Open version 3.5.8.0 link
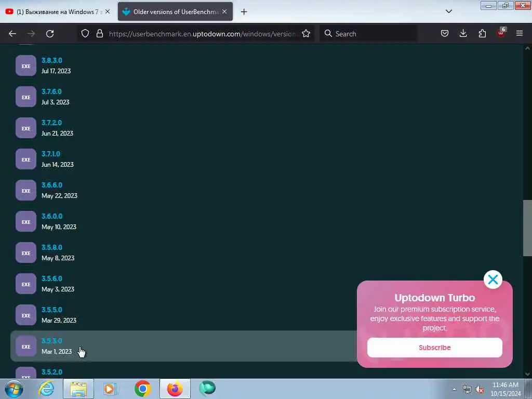532x399 pixels. (x=52, y=248)
